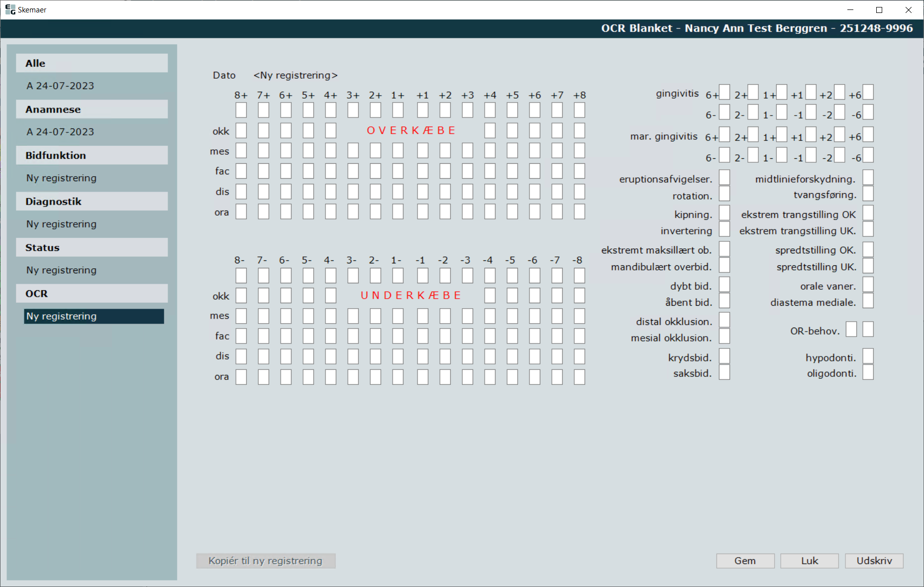Open the Anamnese section header
The height and width of the screenshot is (587, 924).
[x=92, y=109]
